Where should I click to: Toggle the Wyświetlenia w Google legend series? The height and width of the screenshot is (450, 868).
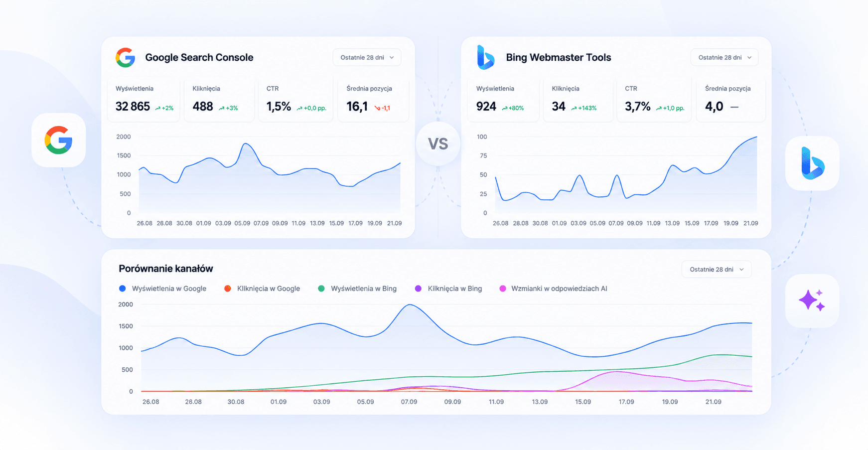point(163,289)
